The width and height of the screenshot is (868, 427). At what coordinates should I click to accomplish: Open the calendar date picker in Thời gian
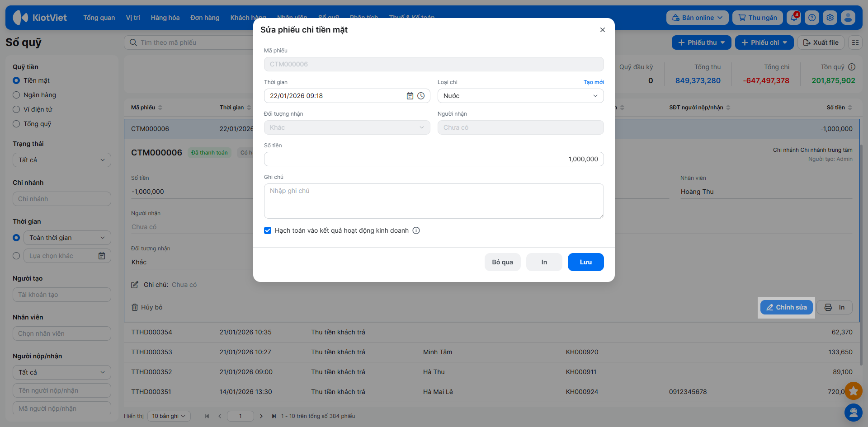pyautogui.click(x=410, y=96)
